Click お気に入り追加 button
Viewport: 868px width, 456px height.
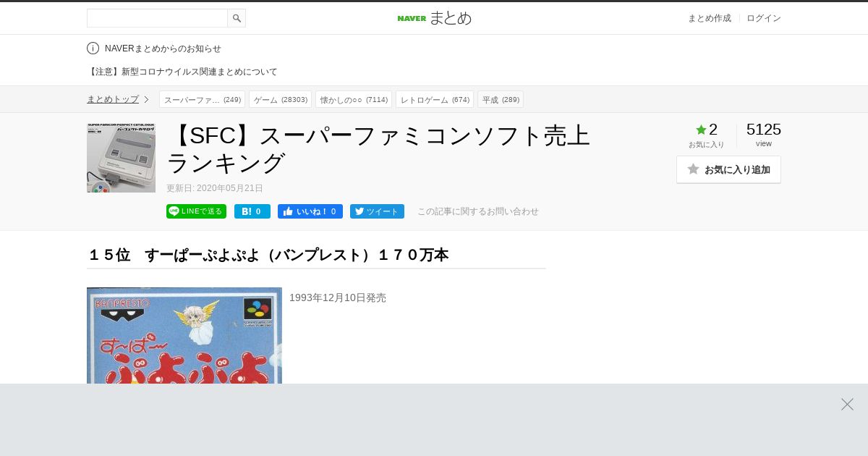click(x=728, y=169)
